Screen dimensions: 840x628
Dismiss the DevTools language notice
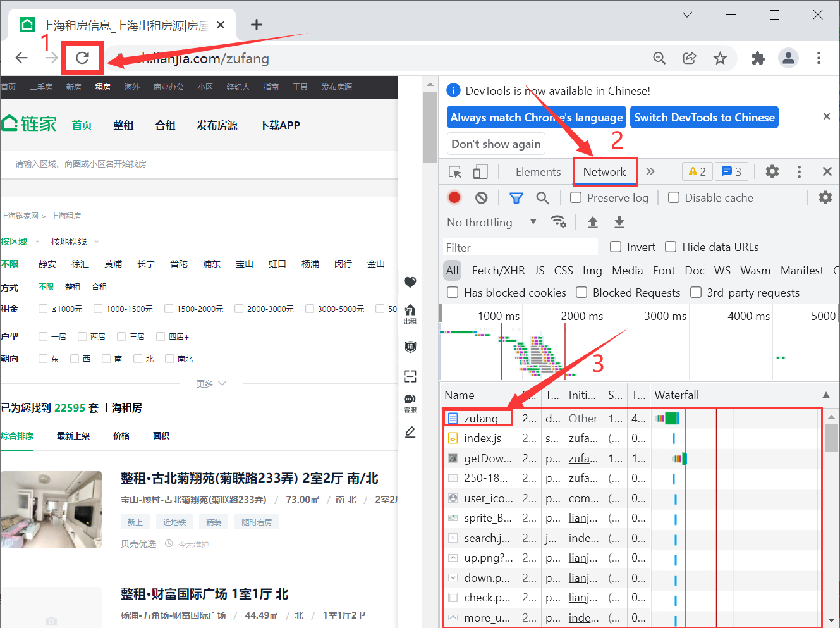click(826, 116)
